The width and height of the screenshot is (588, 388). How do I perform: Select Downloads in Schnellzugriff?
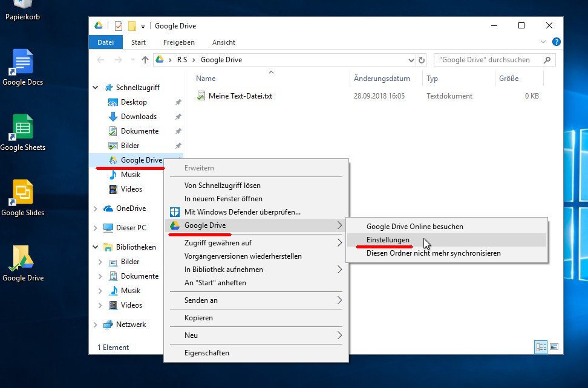[x=139, y=117]
